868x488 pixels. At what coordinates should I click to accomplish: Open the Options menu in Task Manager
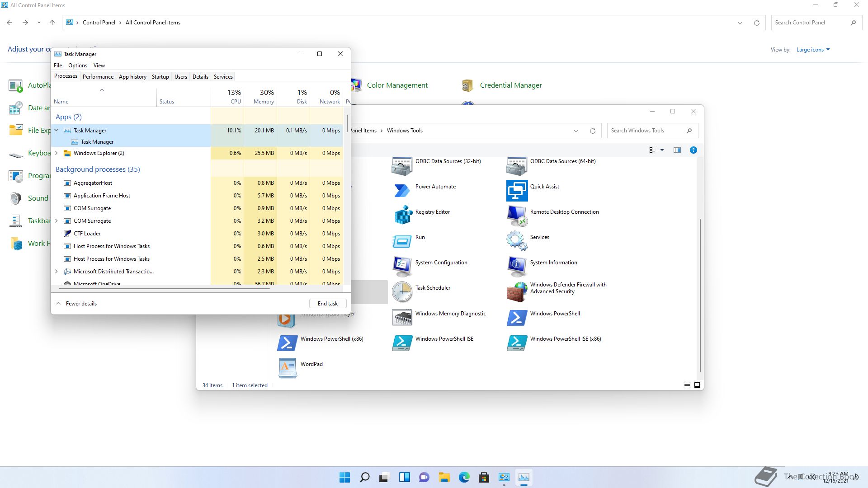click(x=78, y=66)
